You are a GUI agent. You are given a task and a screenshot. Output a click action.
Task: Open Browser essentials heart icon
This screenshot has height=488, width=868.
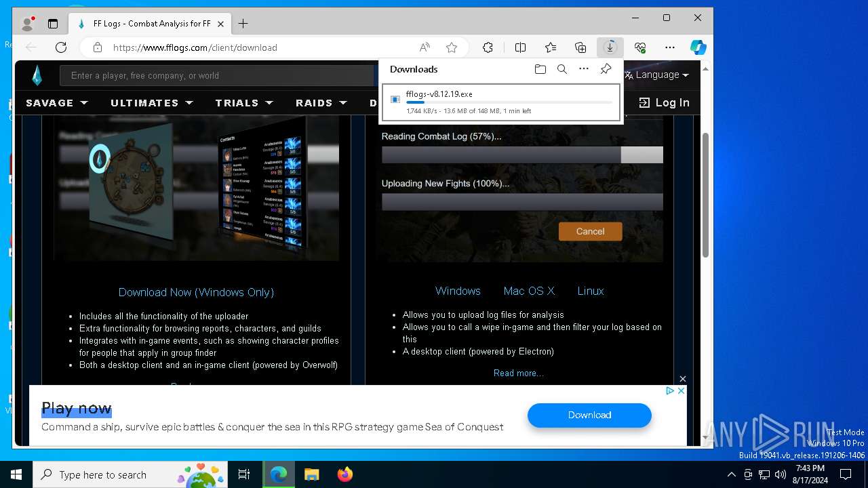pyautogui.click(x=640, y=47)
